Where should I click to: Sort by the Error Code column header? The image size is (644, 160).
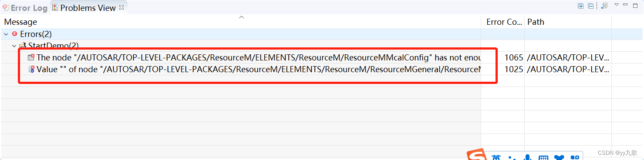(503, 22)
